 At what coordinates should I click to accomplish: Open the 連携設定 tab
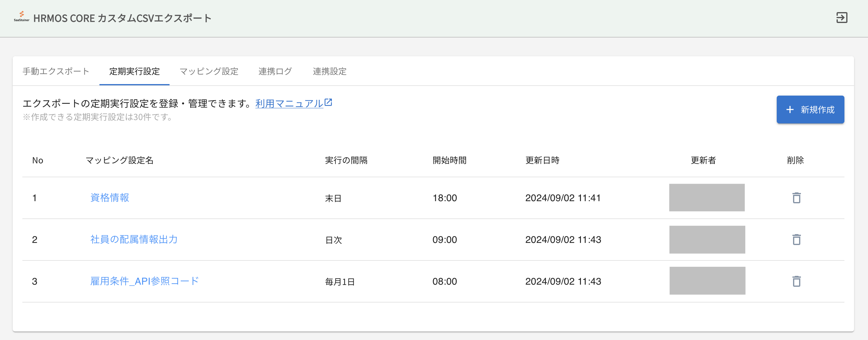[x=329, y=71]
